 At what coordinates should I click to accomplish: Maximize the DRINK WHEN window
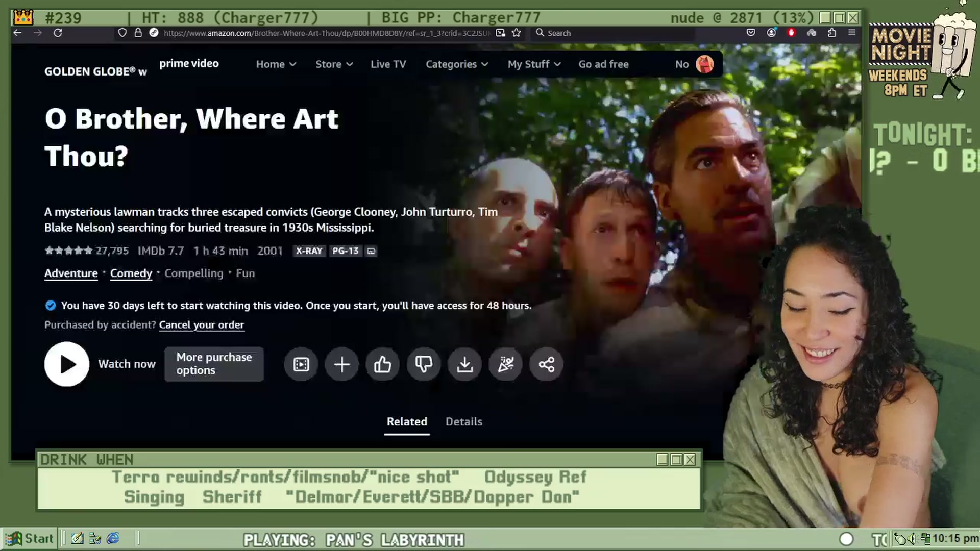676,460
